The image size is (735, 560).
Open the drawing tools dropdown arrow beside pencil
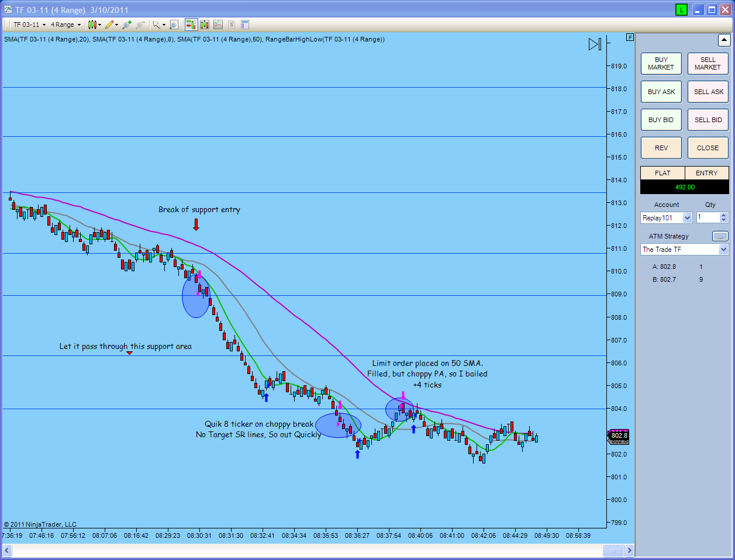116,25
